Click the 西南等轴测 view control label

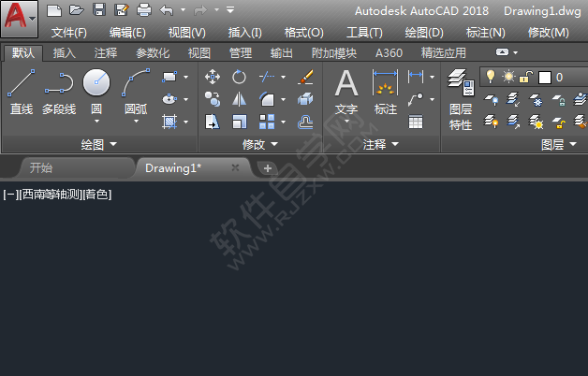coord(51,195)
